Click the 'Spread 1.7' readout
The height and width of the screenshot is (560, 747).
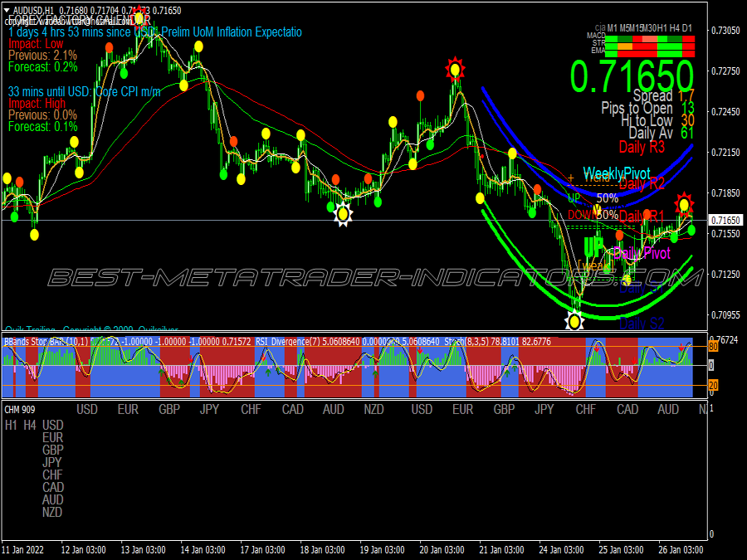coord(664,95)
